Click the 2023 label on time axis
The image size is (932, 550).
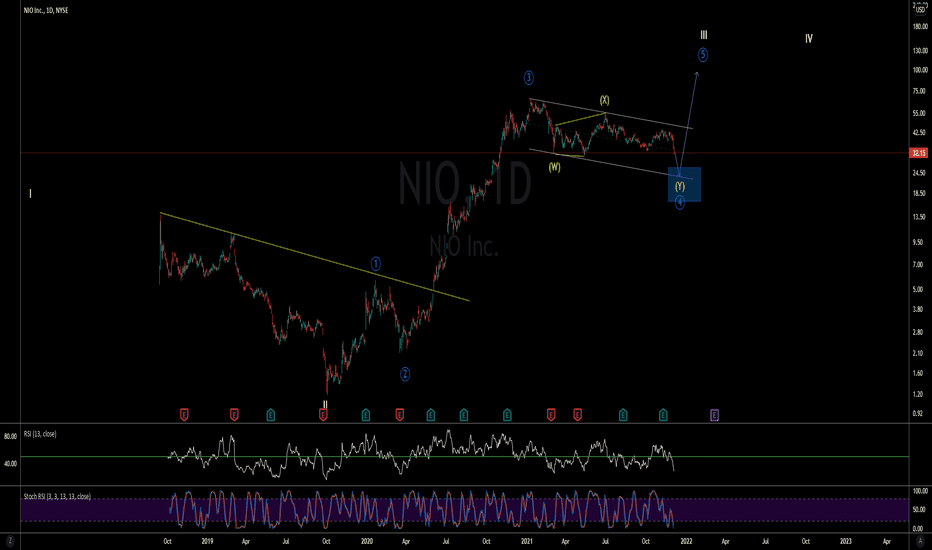click(x=845, y=541)
